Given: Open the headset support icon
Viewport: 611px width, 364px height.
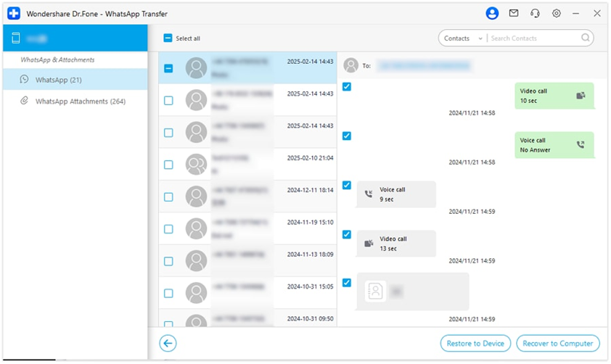Looking at the screenshot, I should tap(535, 13).
